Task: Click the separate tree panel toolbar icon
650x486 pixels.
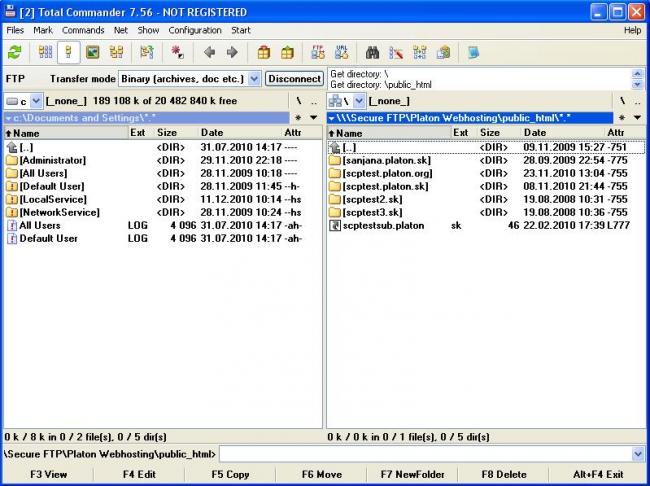Action: [x=147, y=53]
